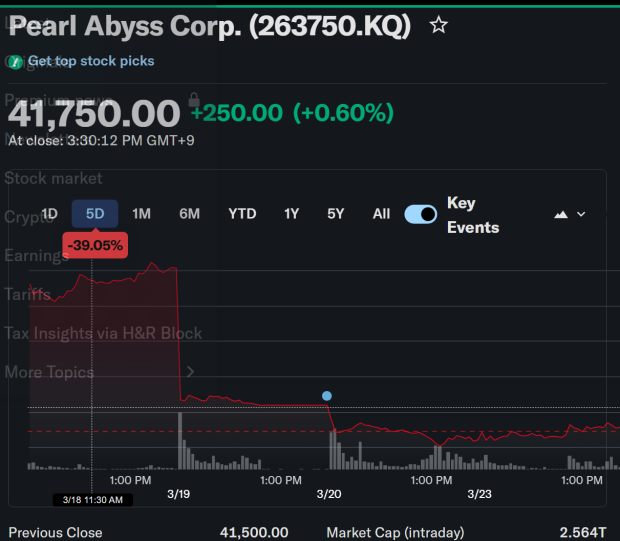Click the 3/19 date axis label
620x541 pixels.
[178, 494]
